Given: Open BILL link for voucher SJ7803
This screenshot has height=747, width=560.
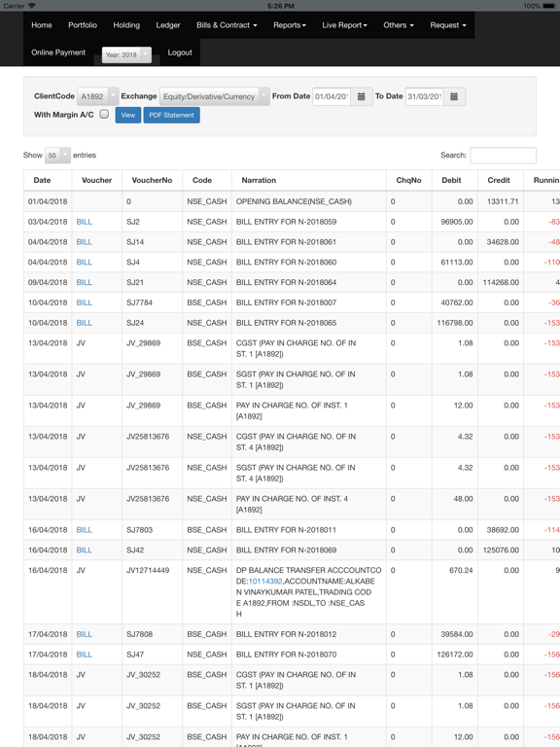Looking at the screenshot, I should click(x=85, y=530).
